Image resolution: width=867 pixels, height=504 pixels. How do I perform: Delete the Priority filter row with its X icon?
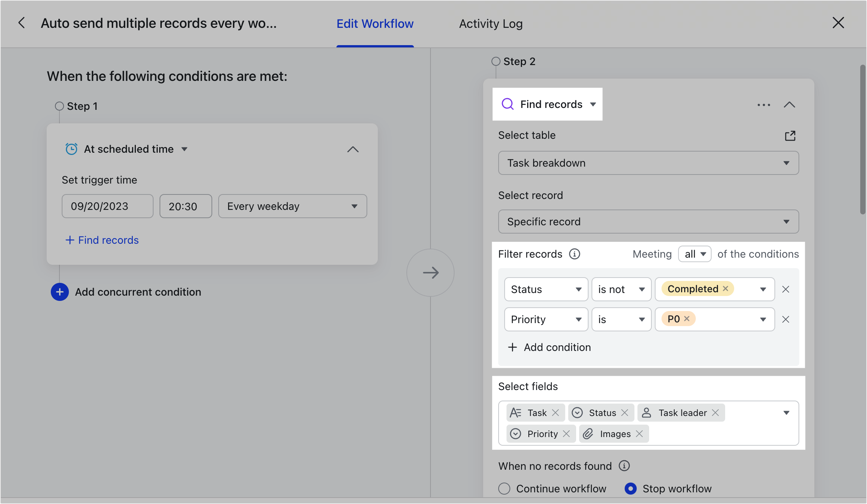click(x=786, y=319)
